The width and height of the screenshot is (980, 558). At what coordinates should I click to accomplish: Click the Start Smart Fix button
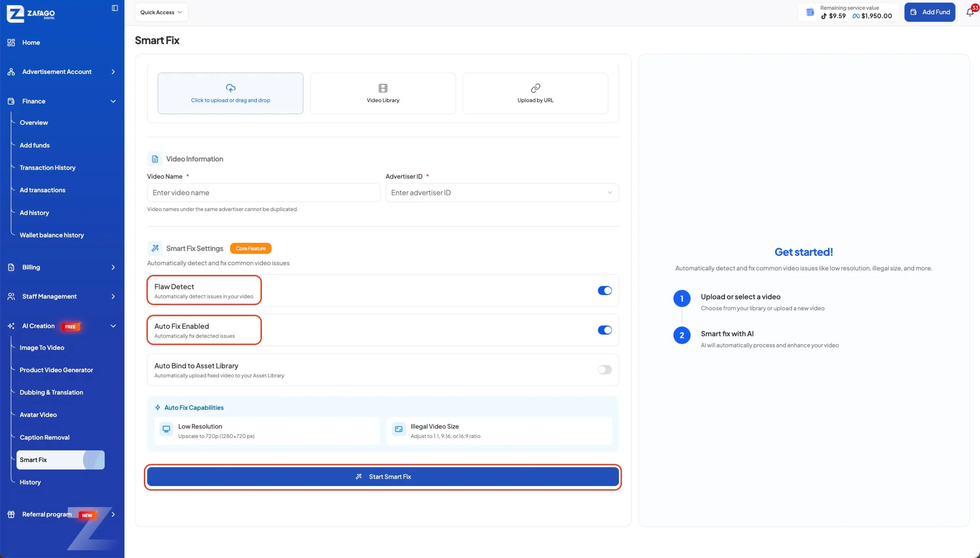[382, 476]
